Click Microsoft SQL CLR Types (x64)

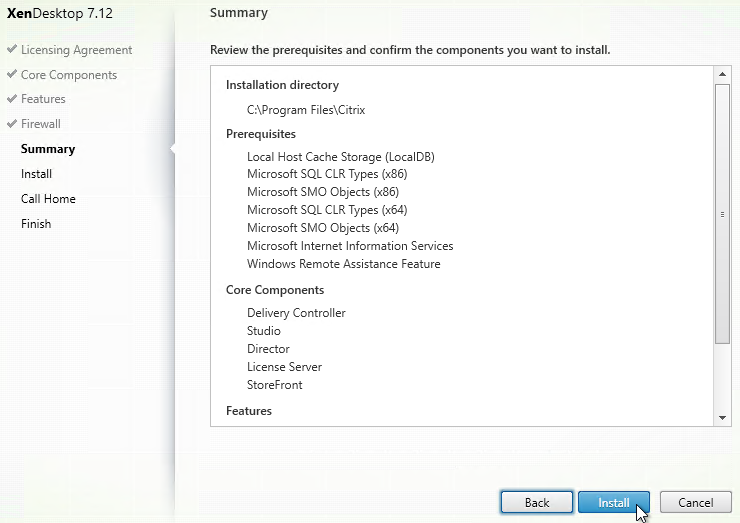click(x=327, y=210)
